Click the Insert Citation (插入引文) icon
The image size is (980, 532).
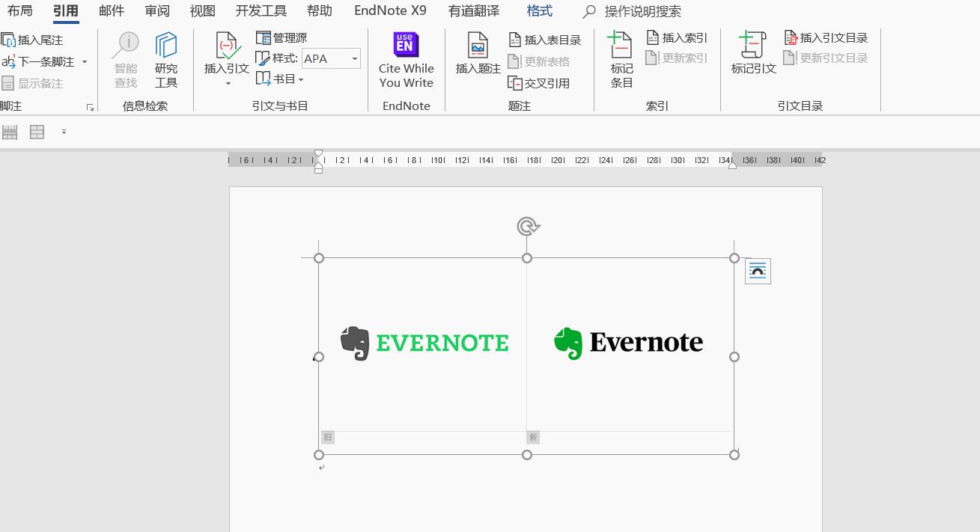227,46
